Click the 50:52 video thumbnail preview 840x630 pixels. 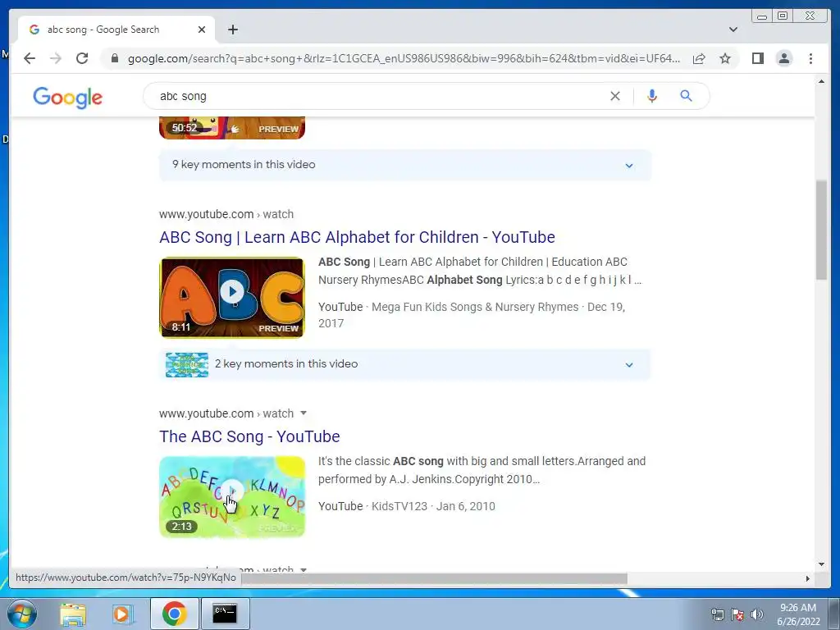[x=232, y=128]
